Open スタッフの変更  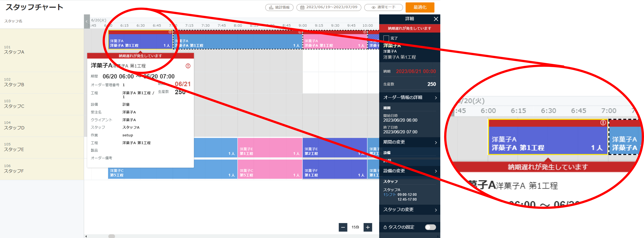tap(409, 210)
